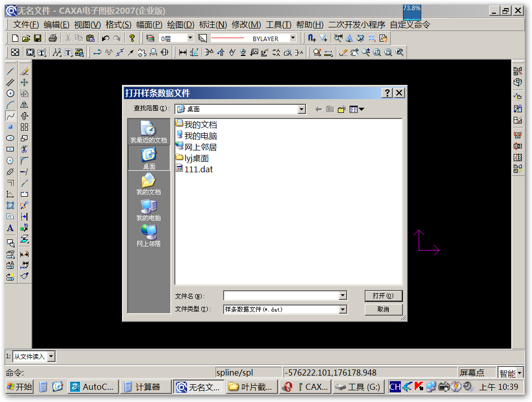Go back using dialog's back arrow
The width and height of the screenshot is (532, 402).
(x=319, y=109)
